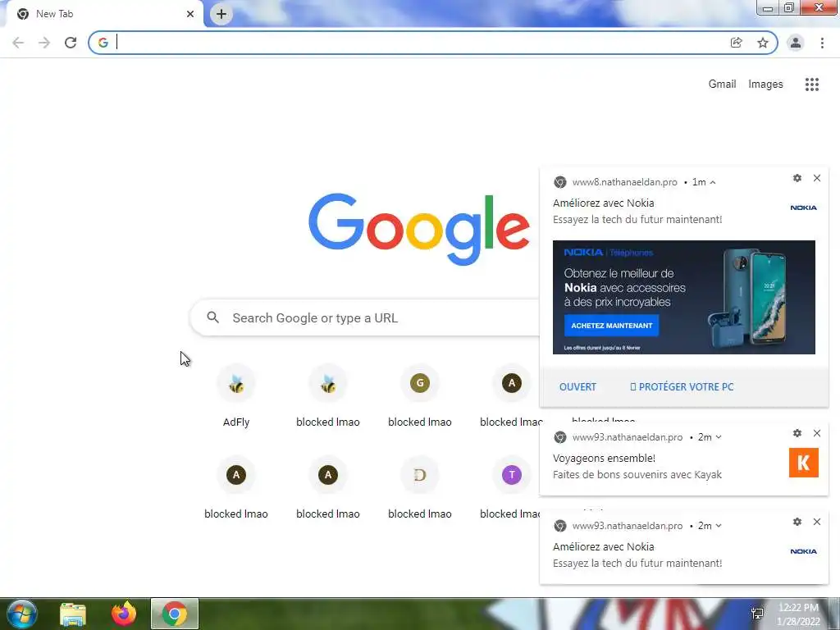This screenshot has width=840, height=630.
Task: Focus the address bar input
Action: (x=418, y=43)
